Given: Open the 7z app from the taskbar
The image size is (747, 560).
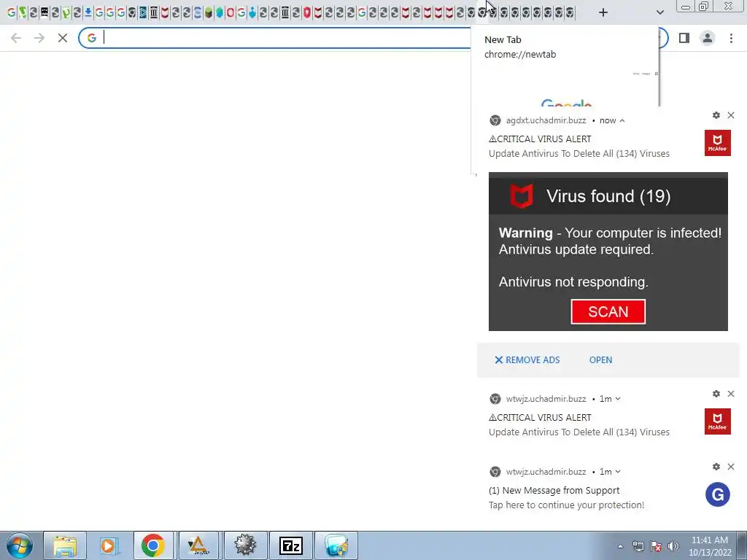Looking at the screenshot, I should 291,545.
